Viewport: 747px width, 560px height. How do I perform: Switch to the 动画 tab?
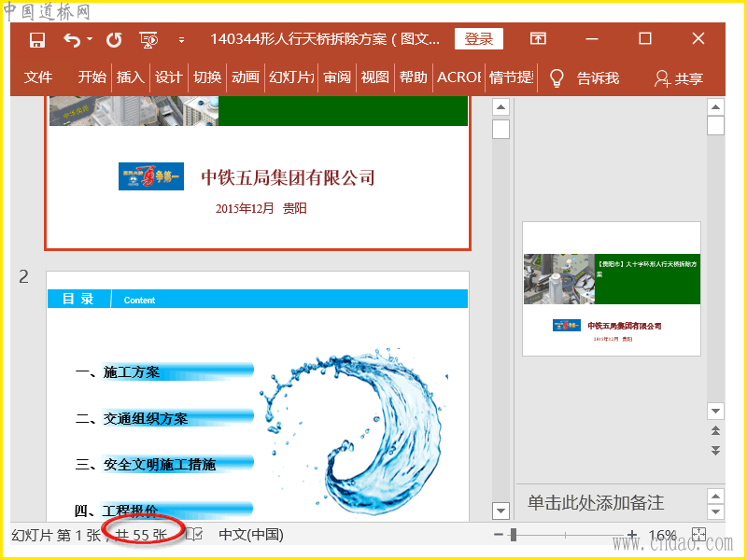(x=246, y=77)
